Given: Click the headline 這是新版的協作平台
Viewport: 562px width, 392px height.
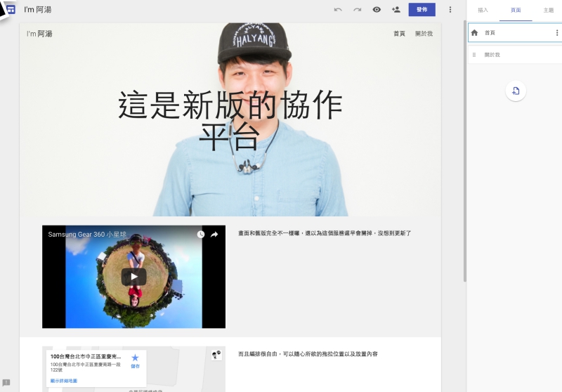Looking at the screenshot, I should [230, 119].
